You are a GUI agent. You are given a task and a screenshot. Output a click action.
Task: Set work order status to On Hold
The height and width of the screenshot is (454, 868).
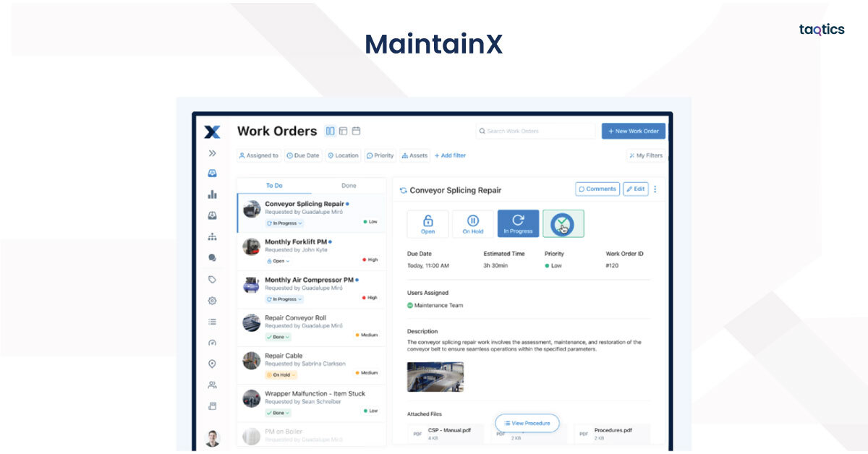click(x=473, y=224)
